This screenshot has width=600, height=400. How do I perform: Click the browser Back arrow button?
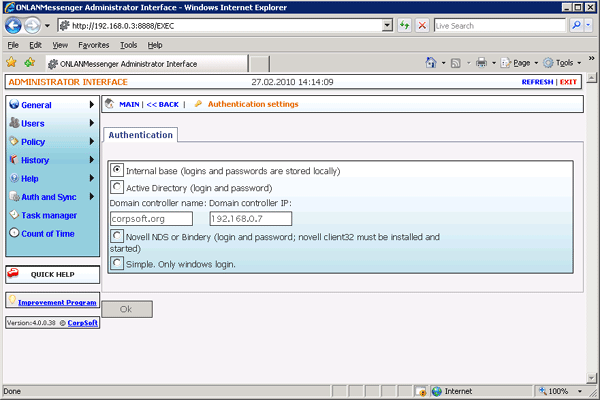click(x=13, y=26)
